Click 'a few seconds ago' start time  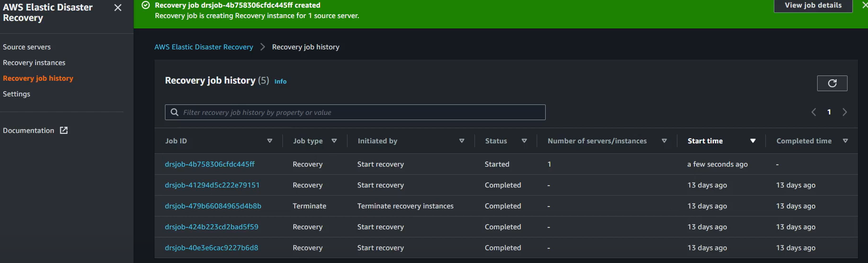(x=717, y=164)
